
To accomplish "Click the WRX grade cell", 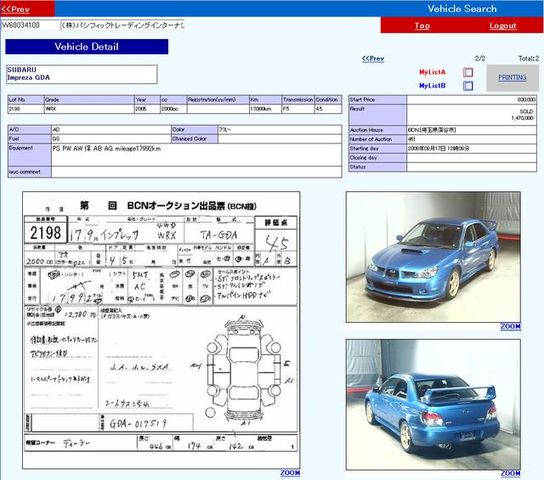I will point(89,109).
